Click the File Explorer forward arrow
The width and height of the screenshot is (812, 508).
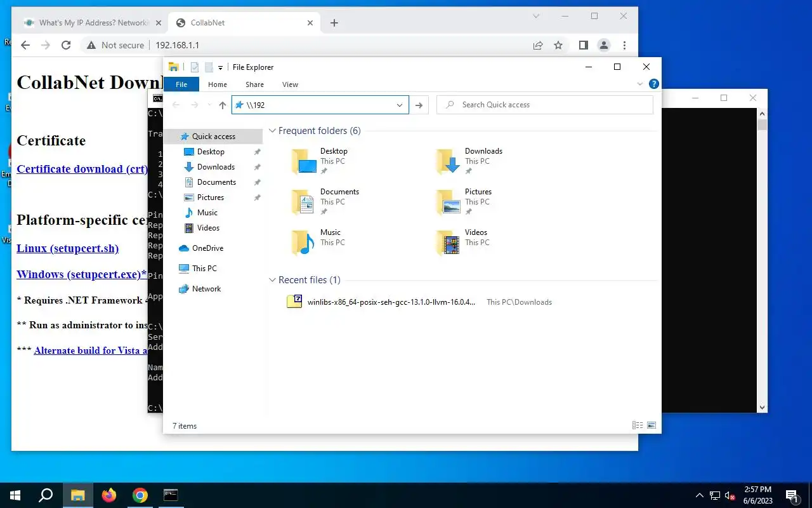tap(195, 105)
